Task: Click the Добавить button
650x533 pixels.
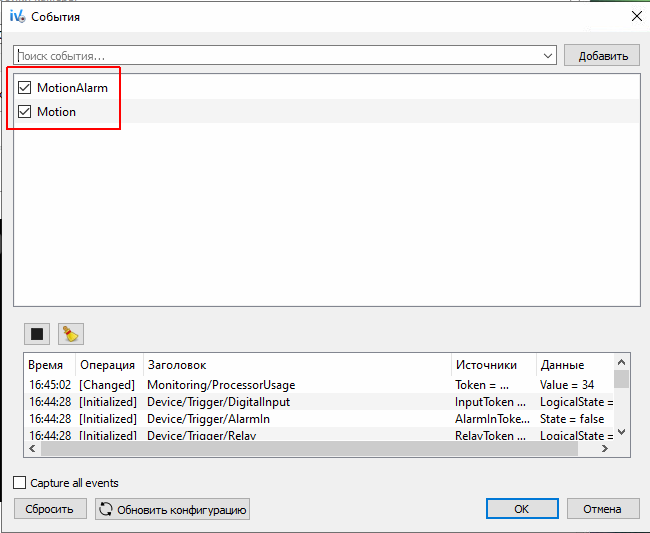Action: point(602,56)
